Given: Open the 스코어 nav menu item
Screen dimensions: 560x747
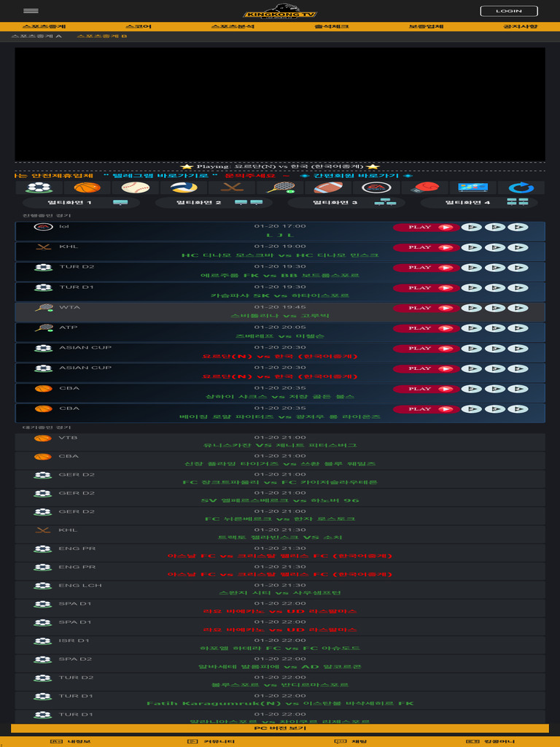Looking at the screenshot, I should [138, 26].
